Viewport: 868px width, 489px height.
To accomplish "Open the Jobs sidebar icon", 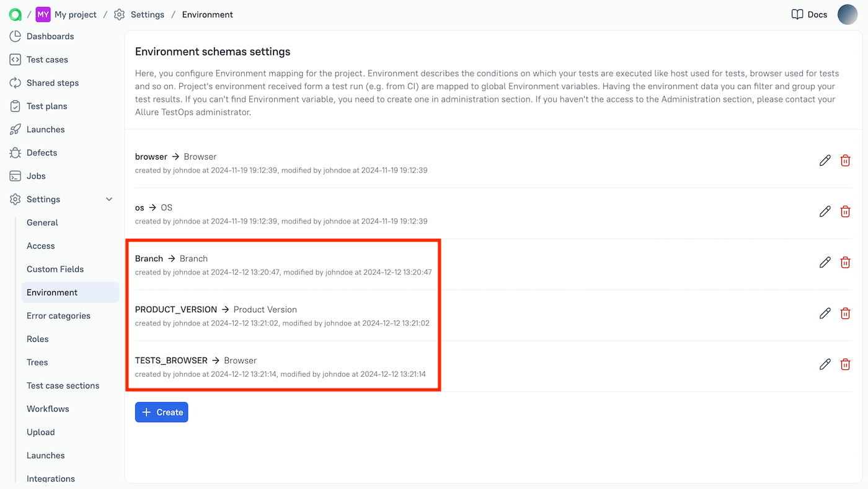I will 15,176.
